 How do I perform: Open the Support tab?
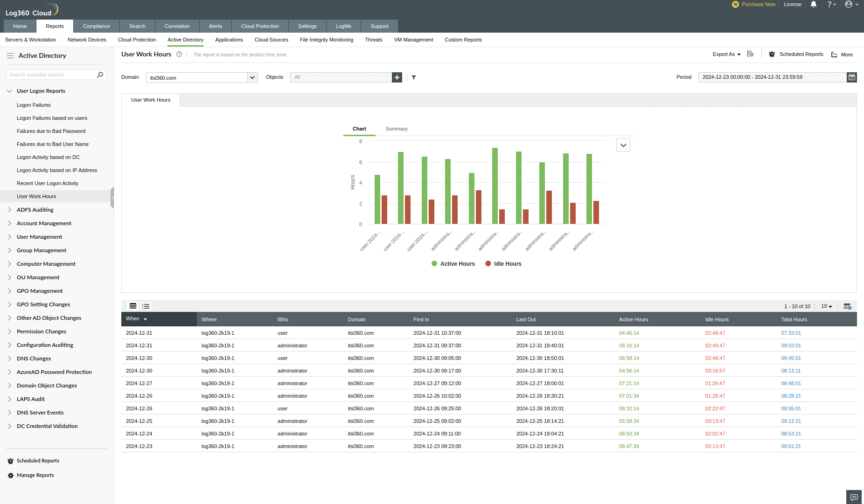[380, 26]
